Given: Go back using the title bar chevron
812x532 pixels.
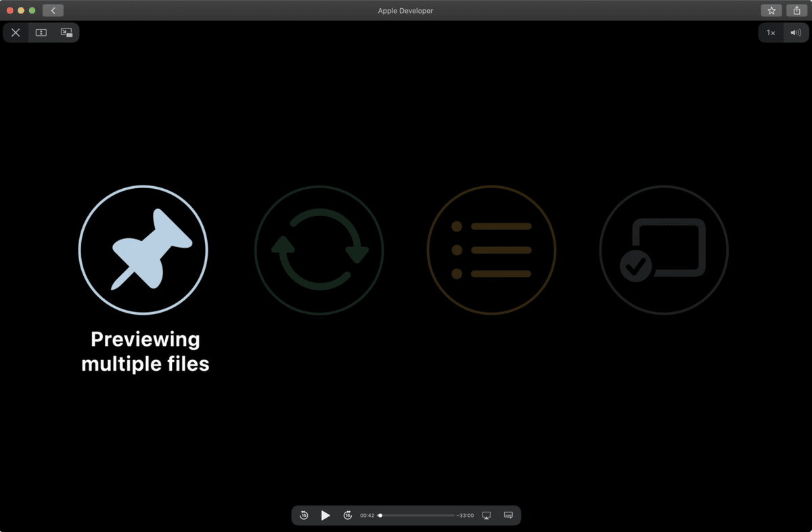Looking at the screenshot, I should (53, 11).
